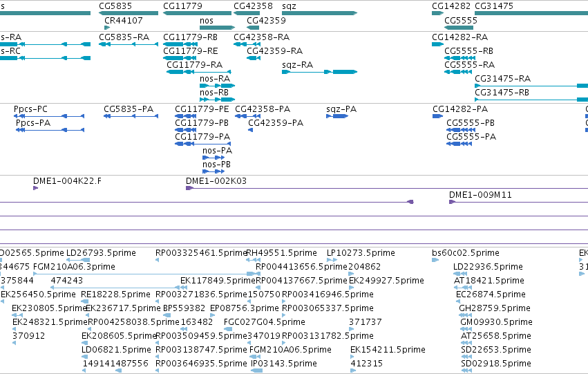Select EST GH28759.5prime
Image resolution: width=588 pixels, height=374 pixels.
(x=466, y=315)
